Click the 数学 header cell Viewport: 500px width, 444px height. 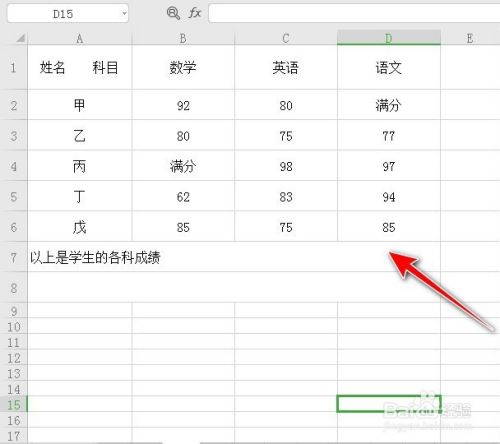click(x=183, y=67)
